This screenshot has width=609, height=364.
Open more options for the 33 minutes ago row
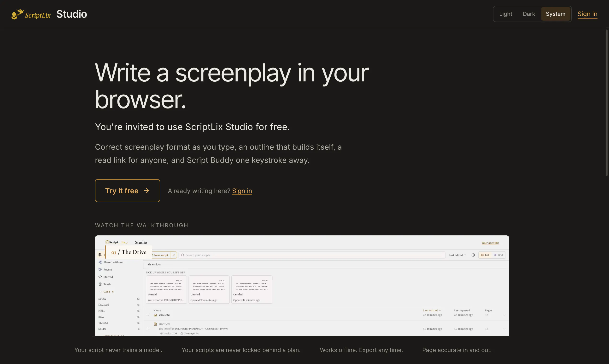(x=504, y=315)
